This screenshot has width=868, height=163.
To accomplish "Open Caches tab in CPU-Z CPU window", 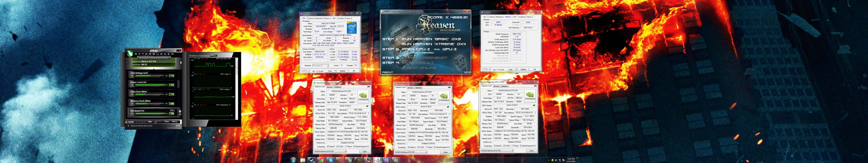I will pos(311,18).
